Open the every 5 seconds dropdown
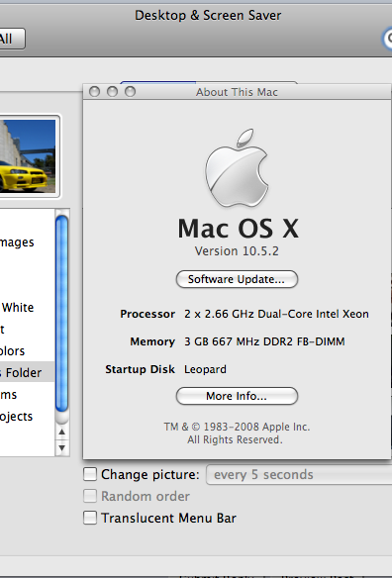This screenshot has width=392, height=578. [299, 474]
